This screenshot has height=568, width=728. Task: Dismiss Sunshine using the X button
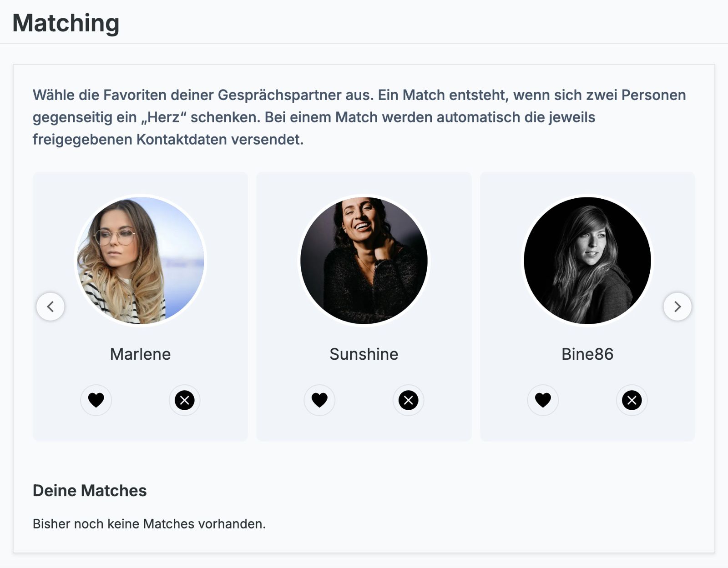(408, 400)
